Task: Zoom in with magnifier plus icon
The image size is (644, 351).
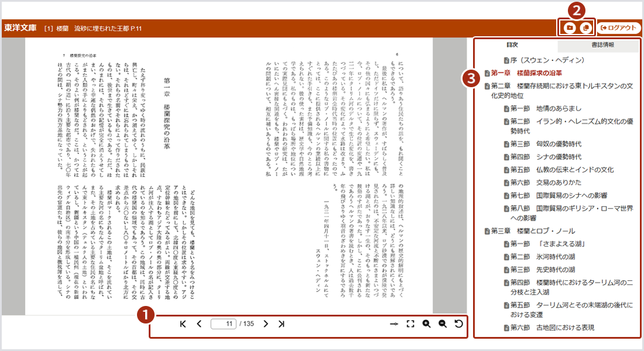Action: pos(427,324)
